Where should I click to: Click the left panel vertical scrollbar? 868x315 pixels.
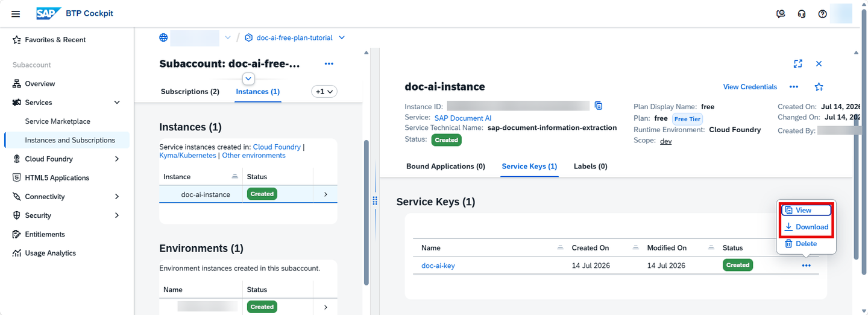tap(365, 211)
